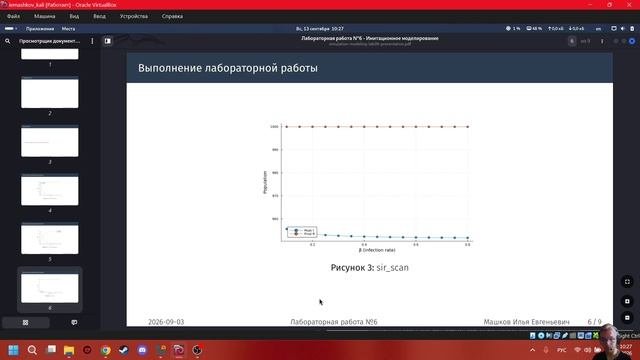The height and width of the screenshot is (360, 640).
Task: Open the Устройства menu
Action: (x=134, y=16)
